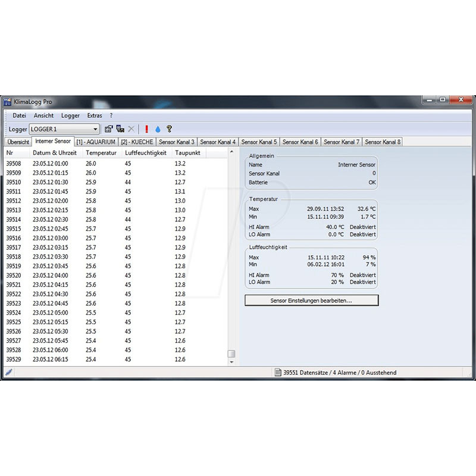Viewport: 476px width, 476px height.
Task: Open the Ansicht menu
Action: (43, 115)
